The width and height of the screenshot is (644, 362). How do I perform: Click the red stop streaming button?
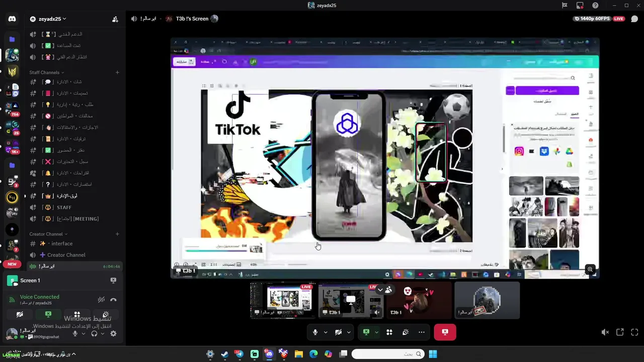coord(445,332)
